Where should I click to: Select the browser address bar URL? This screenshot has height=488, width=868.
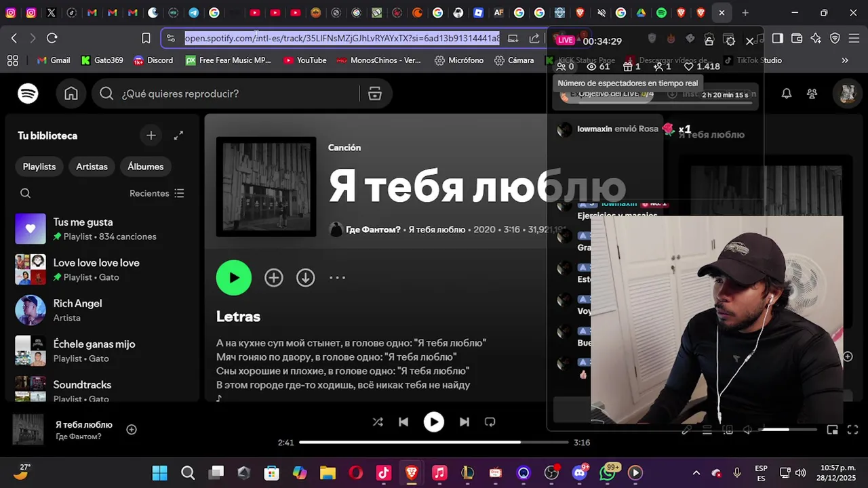click(x=342, y=39)
